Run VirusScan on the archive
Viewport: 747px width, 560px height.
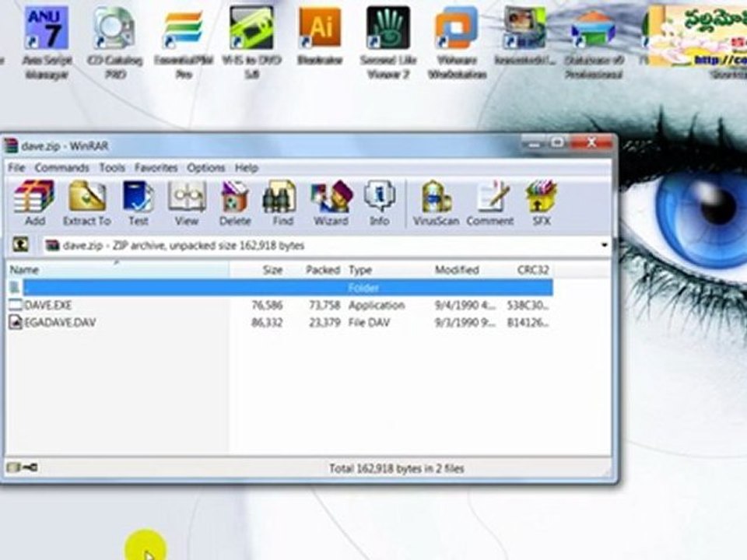(x=436, y=203)
